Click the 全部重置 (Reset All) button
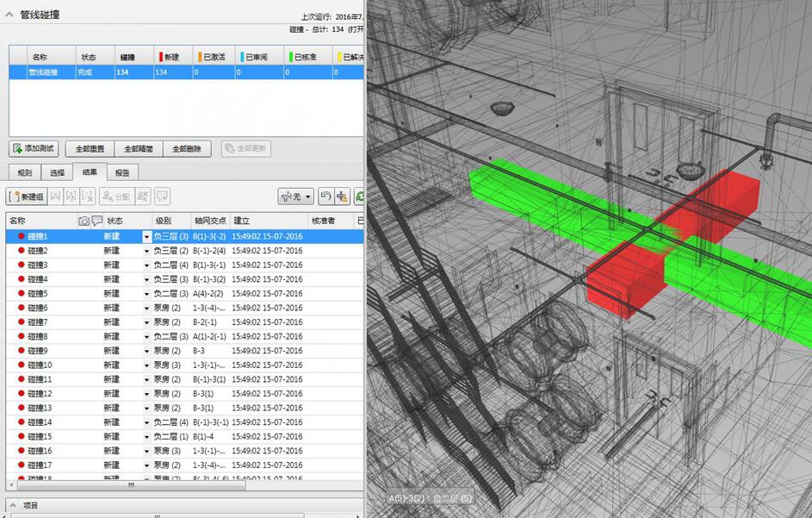The image size is (812, 518). (x=90, y=148)
